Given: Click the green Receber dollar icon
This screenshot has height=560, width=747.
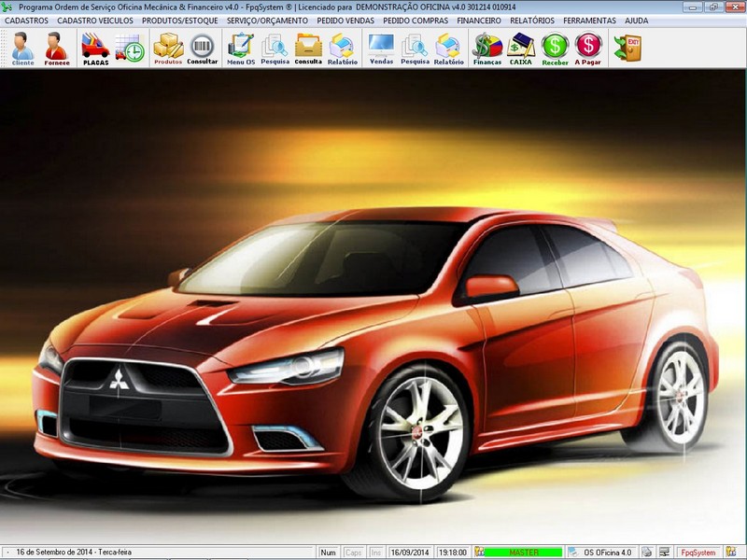Looking at the screenshot, I should 555,49.
